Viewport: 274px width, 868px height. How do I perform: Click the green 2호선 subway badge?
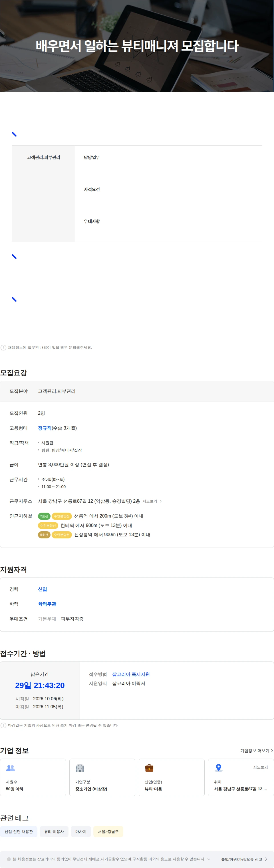44,516
